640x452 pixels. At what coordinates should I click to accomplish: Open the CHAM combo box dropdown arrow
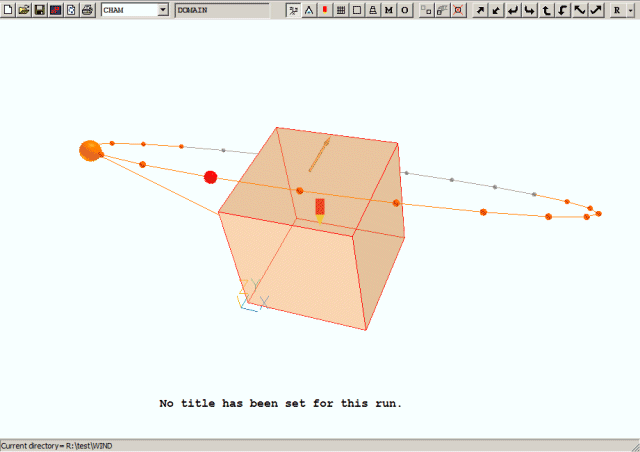(163, 10)
